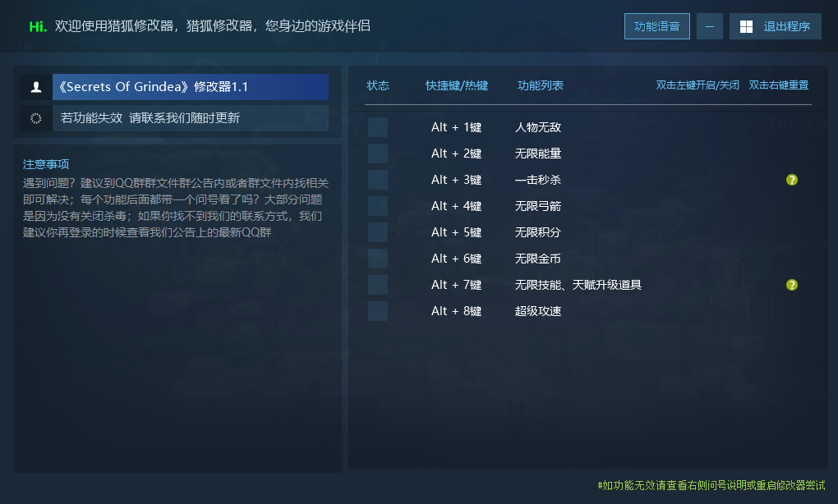The height and width of the screenshot is (504, 838).
Task: Enable the 无限能量 status checkbox
Action: tap(378, 153)
